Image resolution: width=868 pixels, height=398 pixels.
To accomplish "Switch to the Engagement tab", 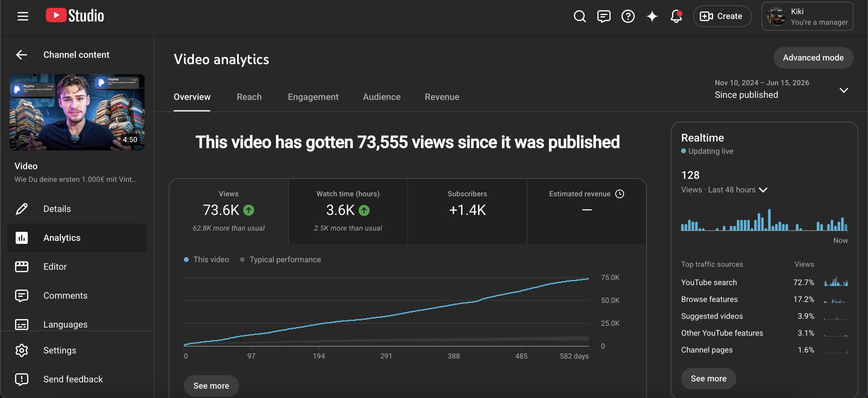I will point(313,97).
